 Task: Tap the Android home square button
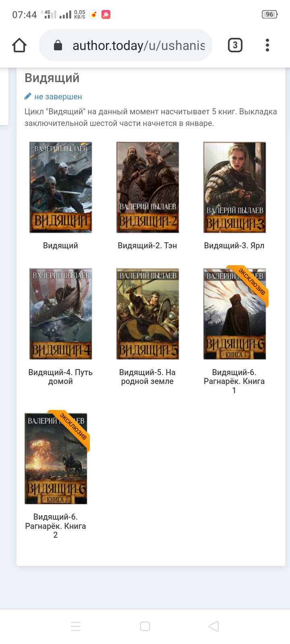[145, 626]
